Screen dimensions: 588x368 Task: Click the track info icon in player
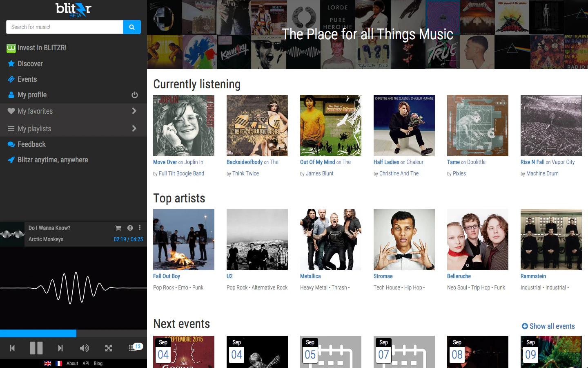(130, 228)
